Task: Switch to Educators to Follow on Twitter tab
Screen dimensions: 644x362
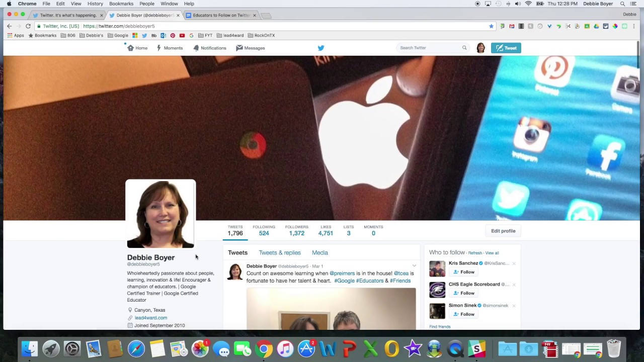Action: point(221,15)
